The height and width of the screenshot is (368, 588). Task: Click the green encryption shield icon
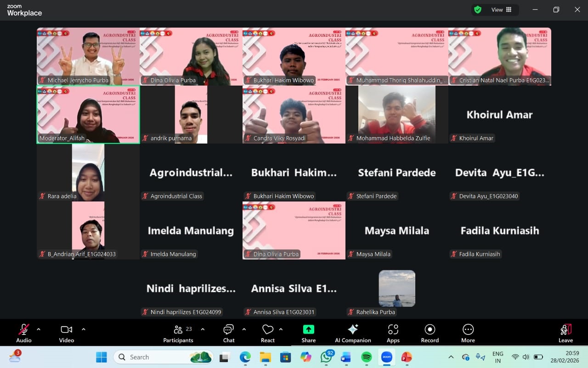[478, 10]
